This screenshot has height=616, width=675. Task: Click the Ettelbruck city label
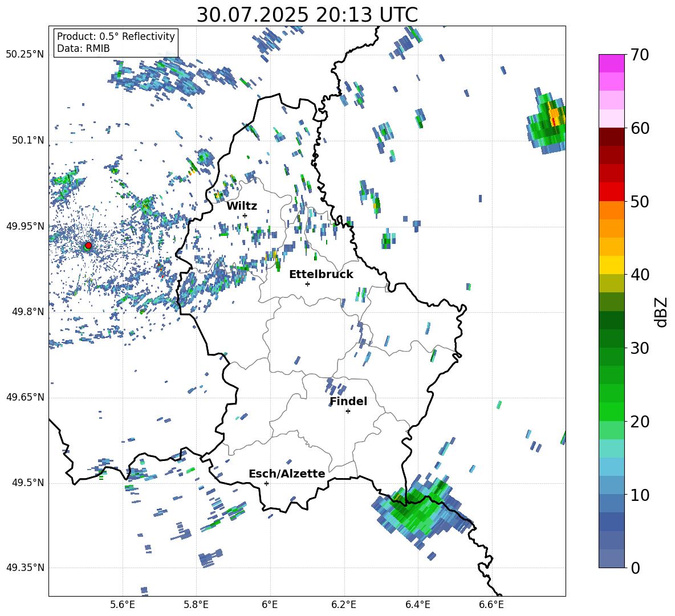click(321, 275)
